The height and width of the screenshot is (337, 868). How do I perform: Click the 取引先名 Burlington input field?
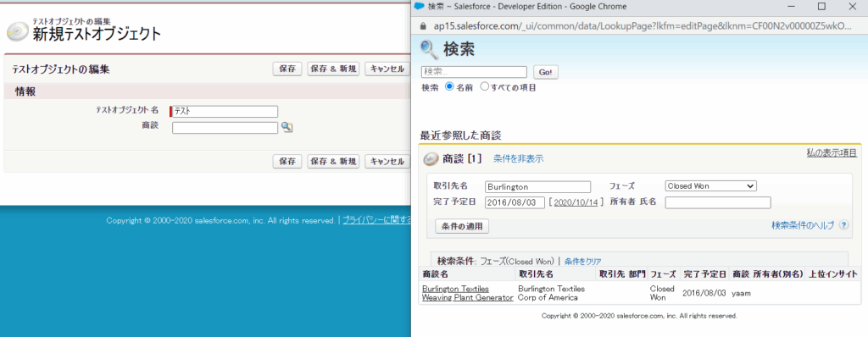point(537,186)
